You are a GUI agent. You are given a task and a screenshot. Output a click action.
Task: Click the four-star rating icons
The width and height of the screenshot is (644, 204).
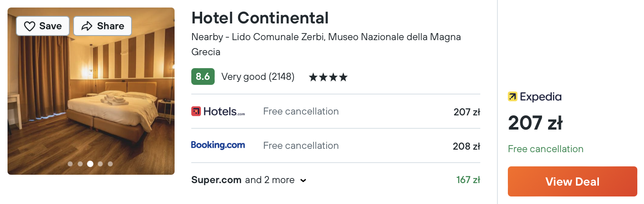[328, 77]
